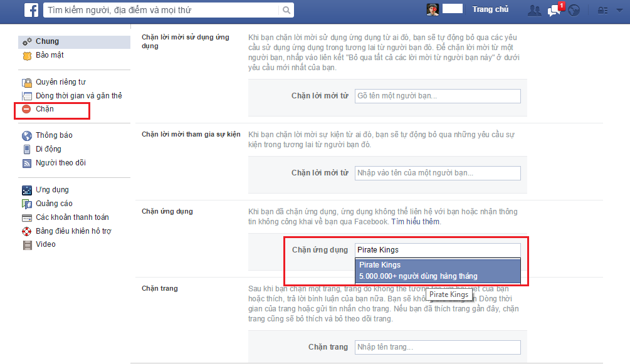This screenshot has height=364, width=630.
Task: Click the Chặn trang input field
Action: click(x=437, y=347)
